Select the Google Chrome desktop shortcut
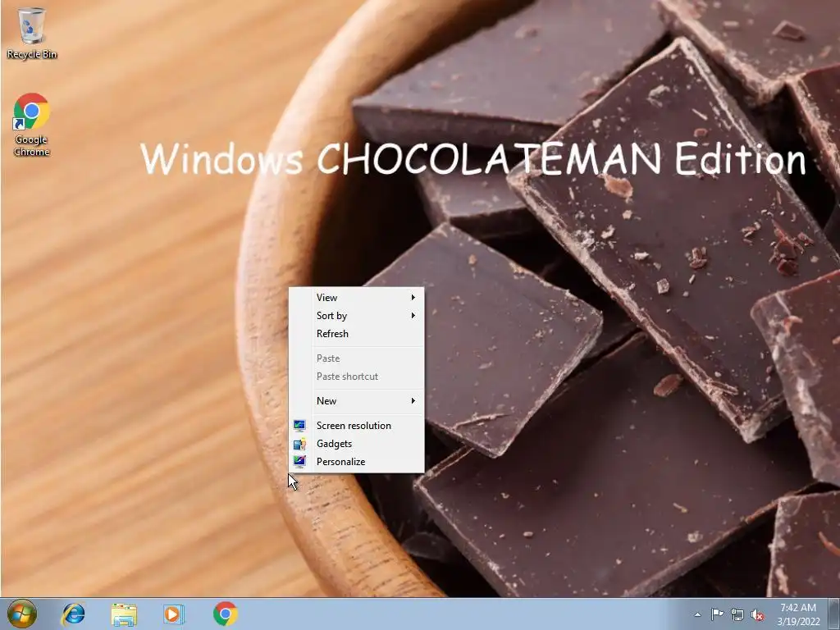The width and height of the screenshot is (840, 630). pyautogui.click(x=32, y=125)
